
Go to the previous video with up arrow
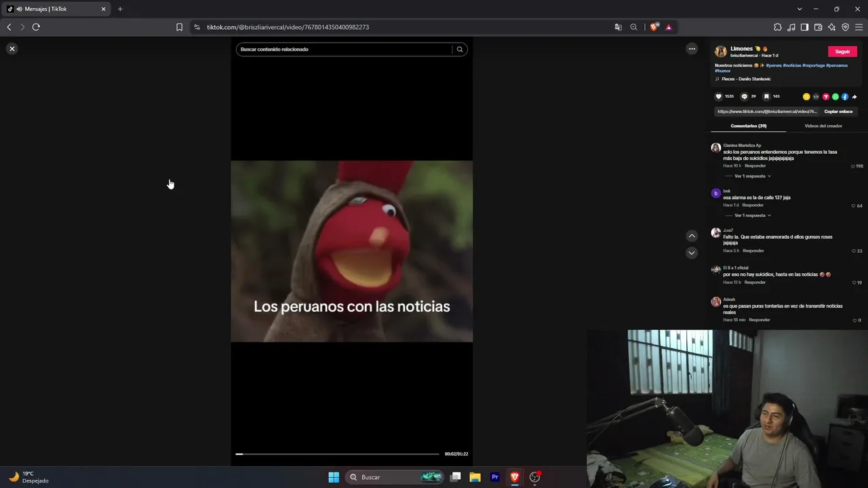pos(692,236)
